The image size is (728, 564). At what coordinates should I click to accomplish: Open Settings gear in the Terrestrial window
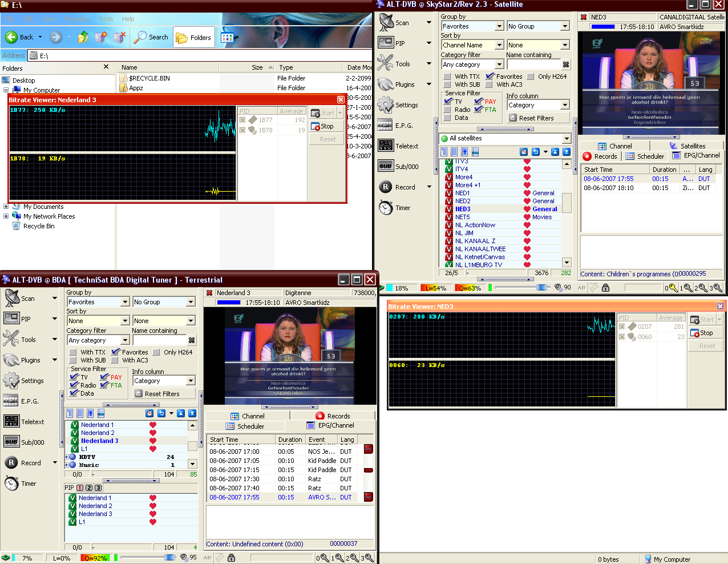11,381
